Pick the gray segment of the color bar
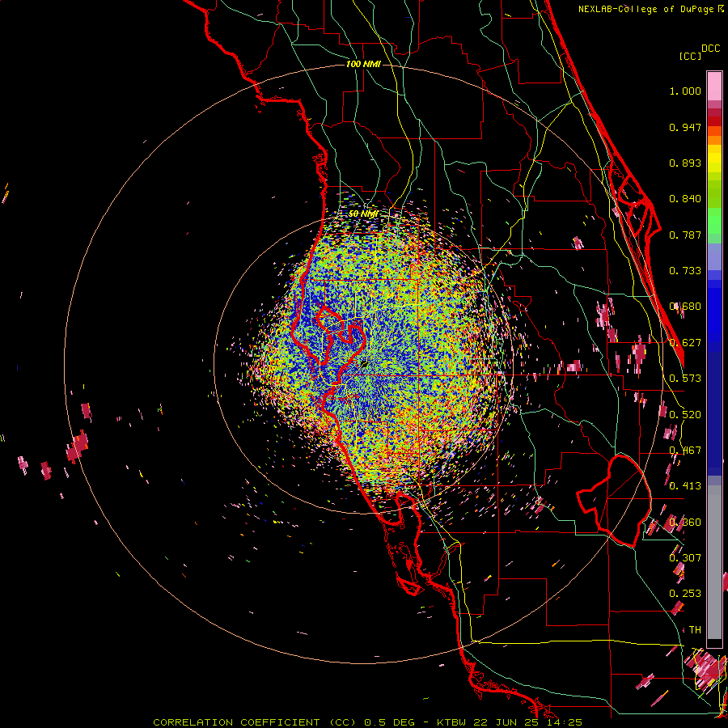This screenshot has height=728, width=728. coord(714,562)
